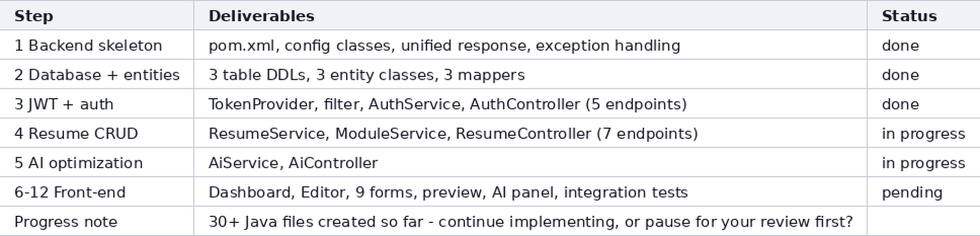
Task: Click the '30+ Java files created' note
Action: click(530, 221)
